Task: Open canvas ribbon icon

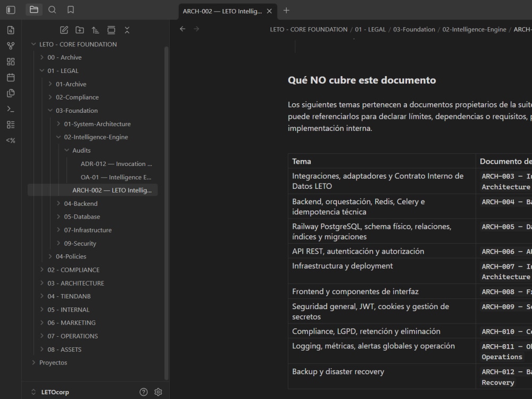Action: [x=11, y=61]
